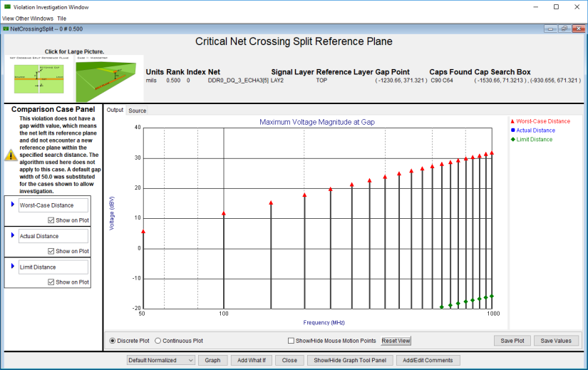This screenshot has width=588, height=370.
Task: Toggle Show on Plot for Worst-Case Distance
Action: tap(51, 220)
